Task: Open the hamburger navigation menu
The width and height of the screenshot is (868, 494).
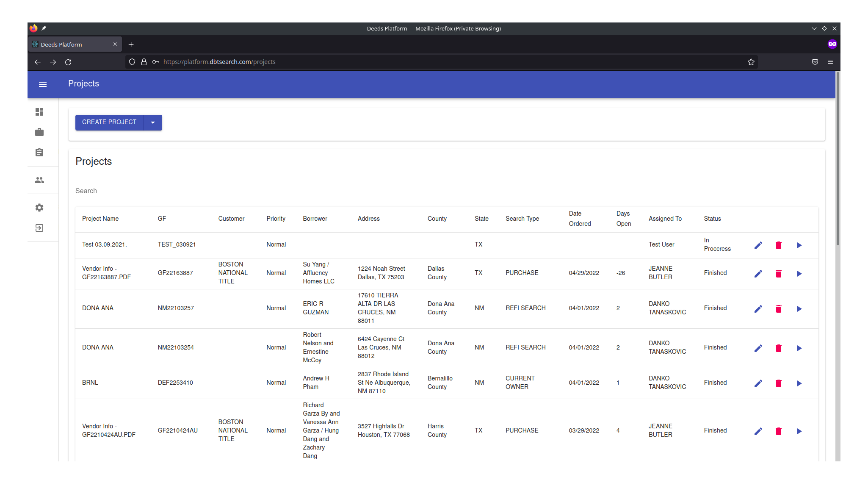Action: point(43,84)
